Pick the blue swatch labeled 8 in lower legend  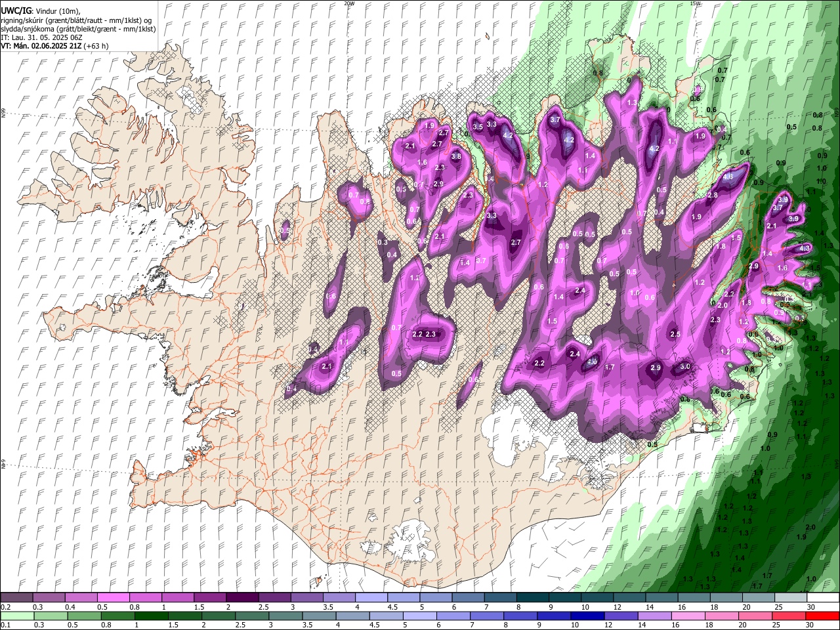click(x=520, y=616)
